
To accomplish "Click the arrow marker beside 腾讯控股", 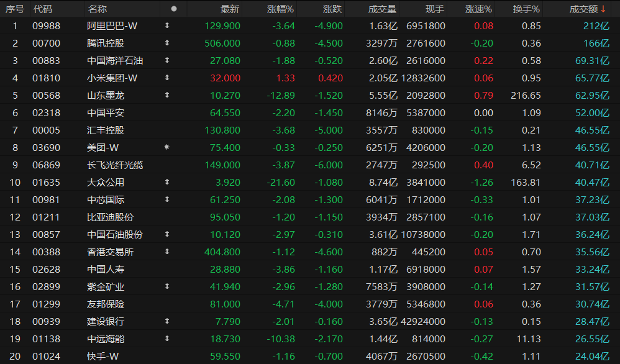I will (x=166, y=43).
